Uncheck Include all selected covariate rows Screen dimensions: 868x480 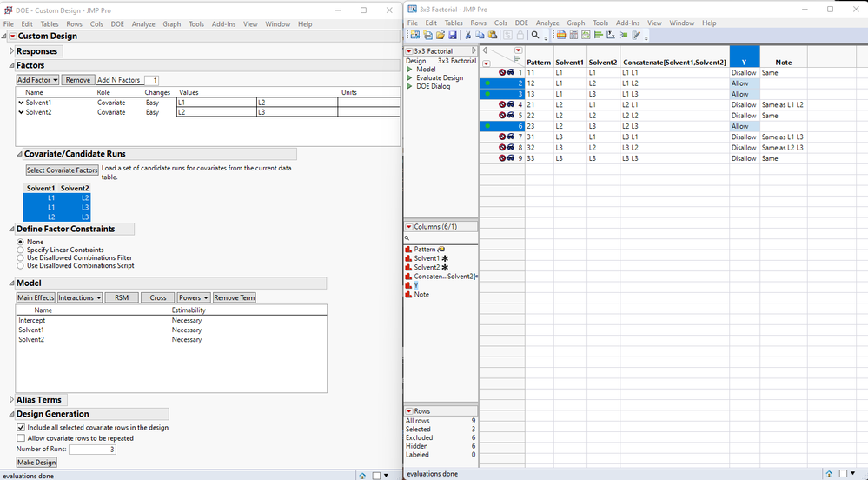point(21,427)
